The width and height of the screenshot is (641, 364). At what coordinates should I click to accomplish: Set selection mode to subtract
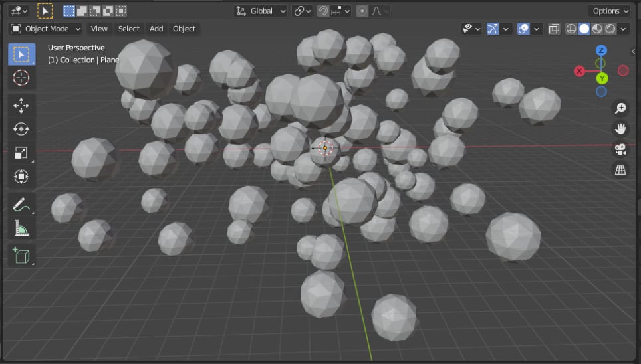[x=95, y=11]
